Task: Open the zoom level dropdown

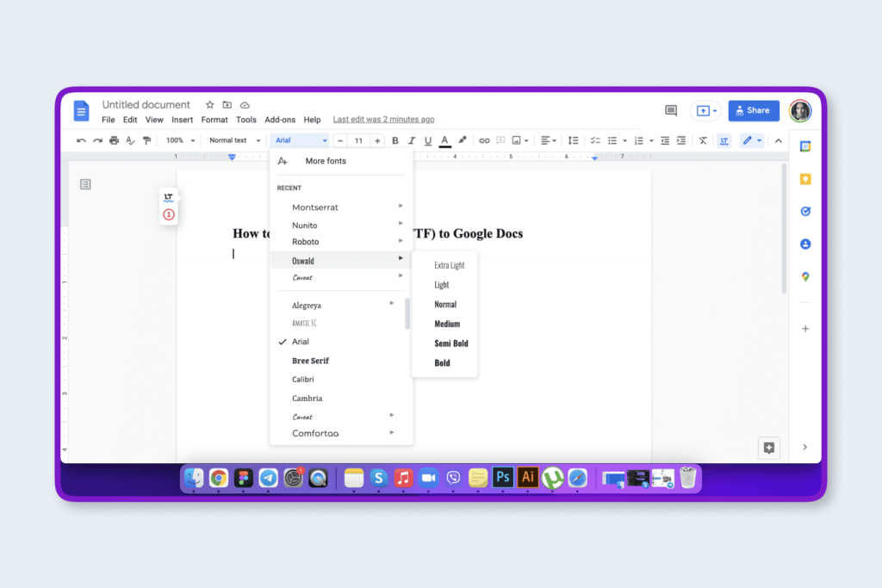Action: point(178,140)
